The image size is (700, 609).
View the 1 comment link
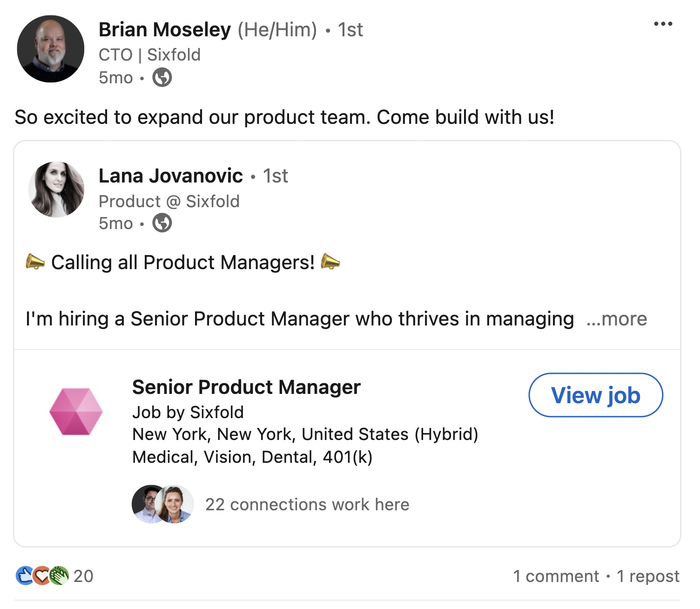coord(556,576)
